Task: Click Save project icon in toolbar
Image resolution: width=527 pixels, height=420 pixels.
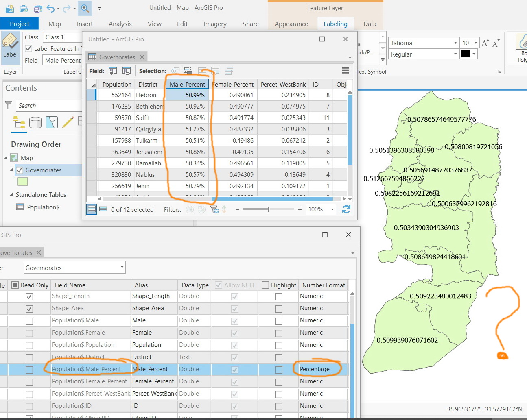Action: point(38,8)
